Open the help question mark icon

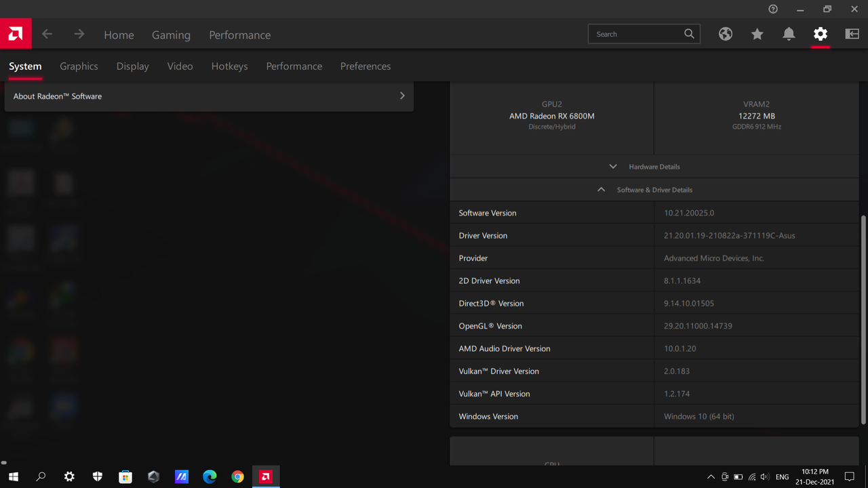click(772, 9)
